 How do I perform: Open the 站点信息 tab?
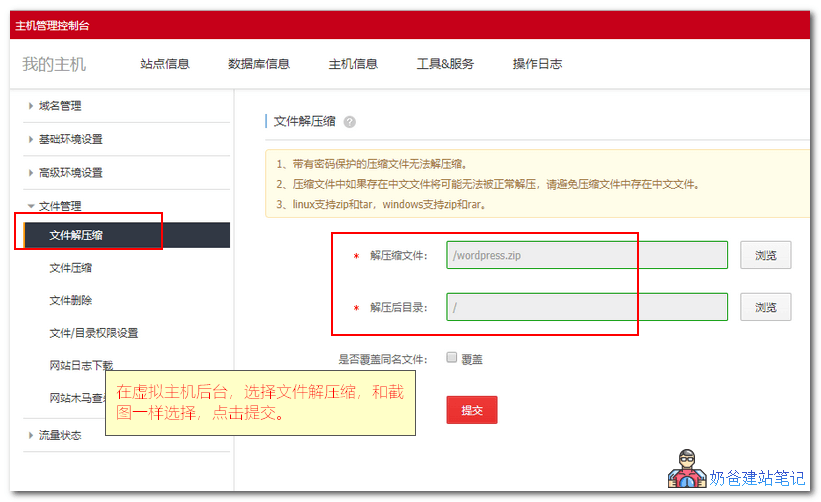(x=165, y=64)
